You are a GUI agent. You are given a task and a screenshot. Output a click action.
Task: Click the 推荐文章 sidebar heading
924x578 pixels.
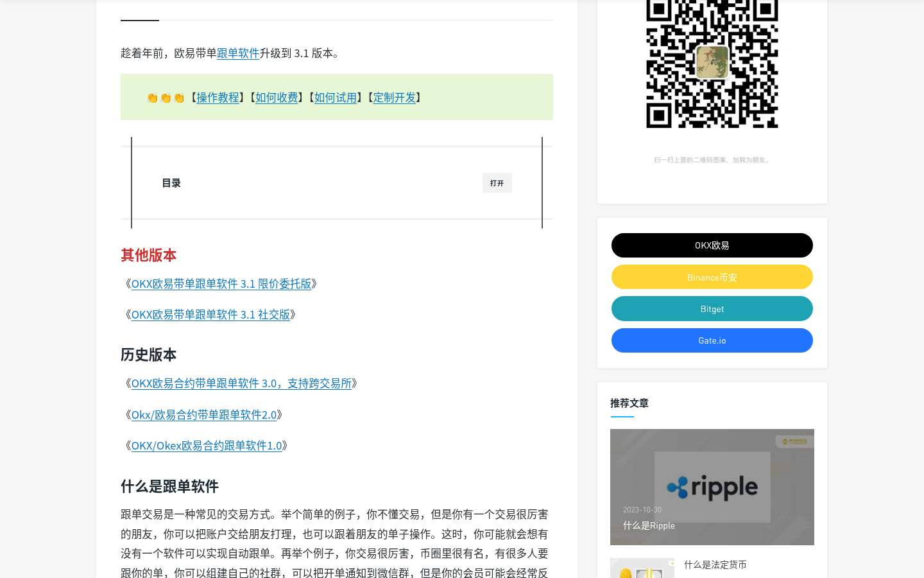pyautogui.click(x=629, y=403)
